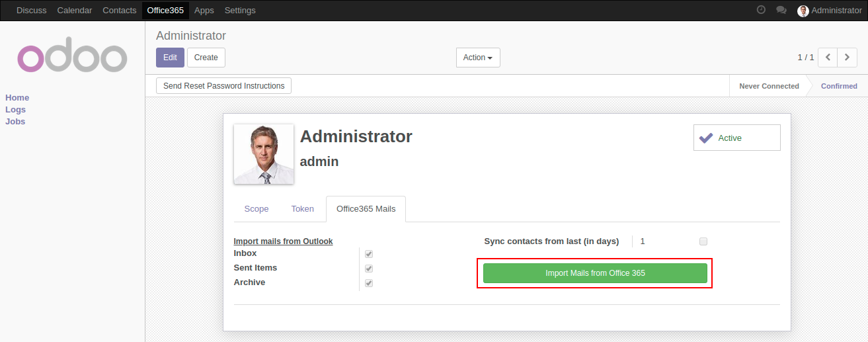The height and width of the screenshot is (342, 868).
Task: Click the Inbox label
Action: click(x=245, y=253)
